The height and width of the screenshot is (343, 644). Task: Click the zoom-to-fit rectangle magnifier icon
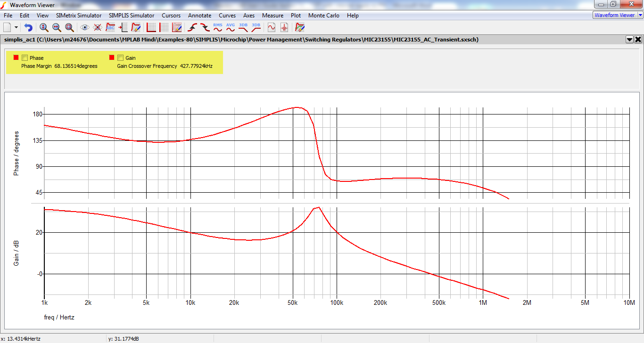69,27
